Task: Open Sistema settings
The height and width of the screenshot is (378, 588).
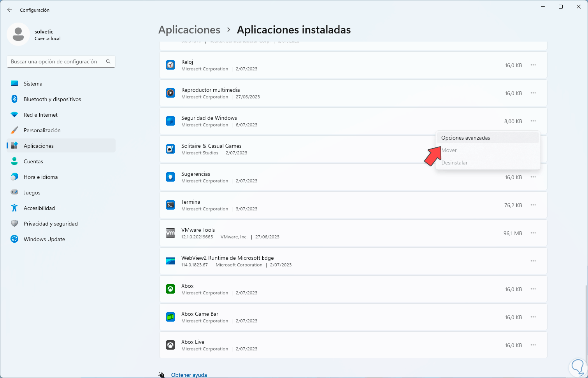Action: pyautogui.click(x=61, y=84)
